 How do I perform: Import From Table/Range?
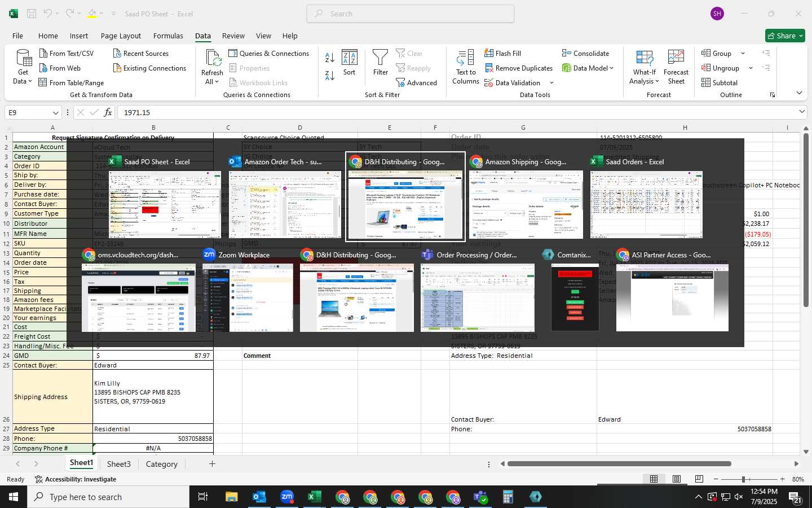click(x=72, y=82)
